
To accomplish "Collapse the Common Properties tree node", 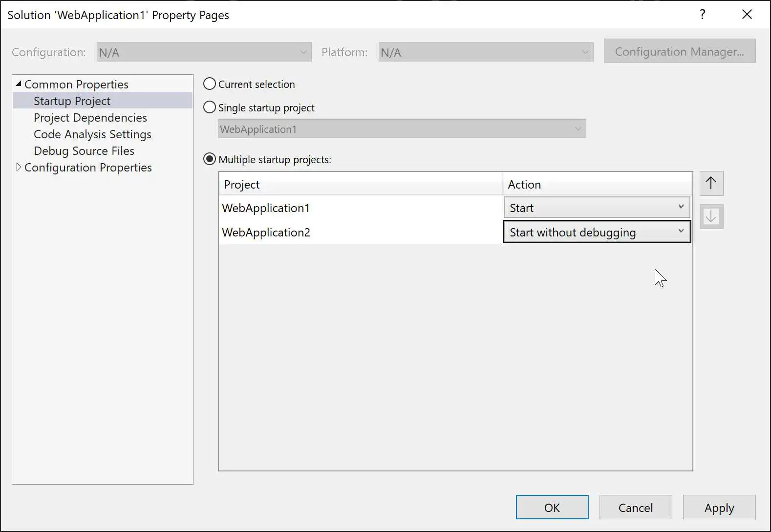I will point(19,84).
